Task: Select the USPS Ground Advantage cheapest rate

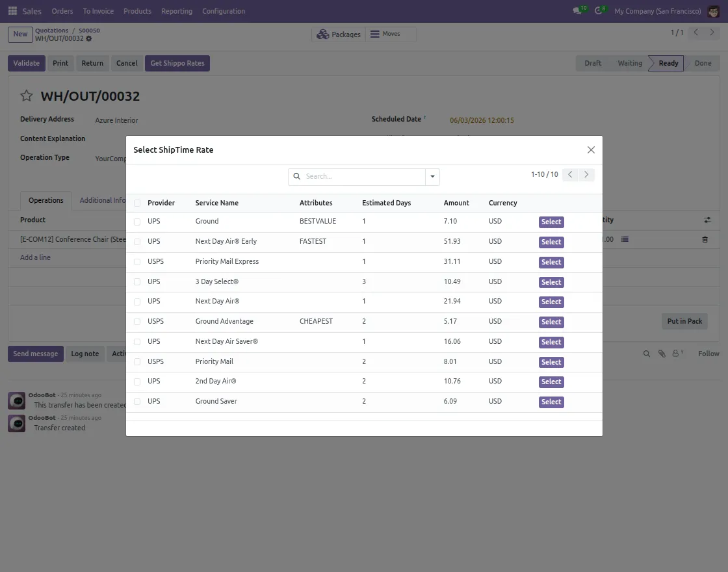Action: [x=551, y=322]
